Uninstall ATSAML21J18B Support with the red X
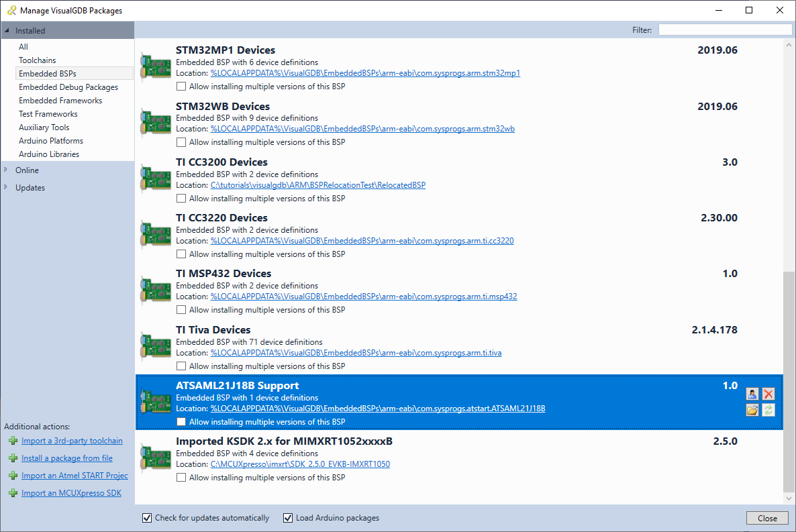 [768, 394]
